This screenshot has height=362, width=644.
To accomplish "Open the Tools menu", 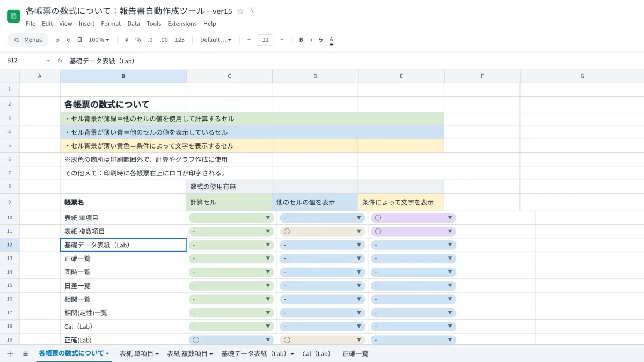I will [x=154, y=24].
